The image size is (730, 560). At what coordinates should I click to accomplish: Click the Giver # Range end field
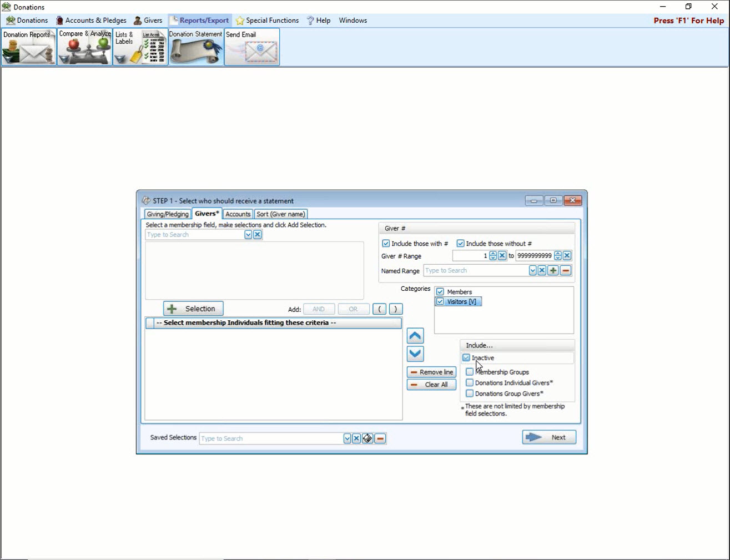pos(534,256)
